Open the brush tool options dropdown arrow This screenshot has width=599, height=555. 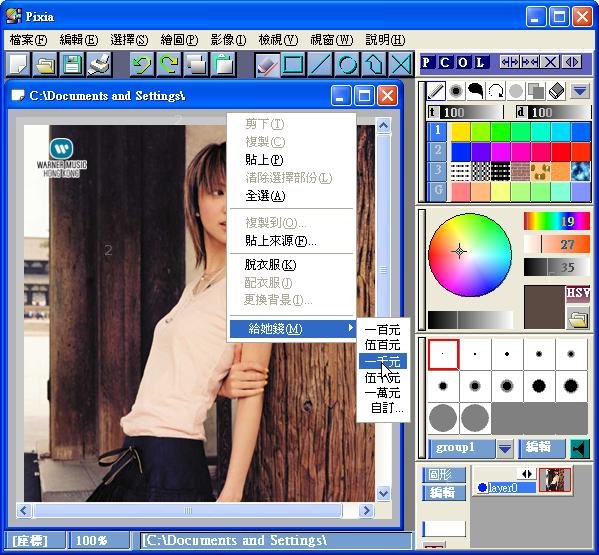click(580, 91)
